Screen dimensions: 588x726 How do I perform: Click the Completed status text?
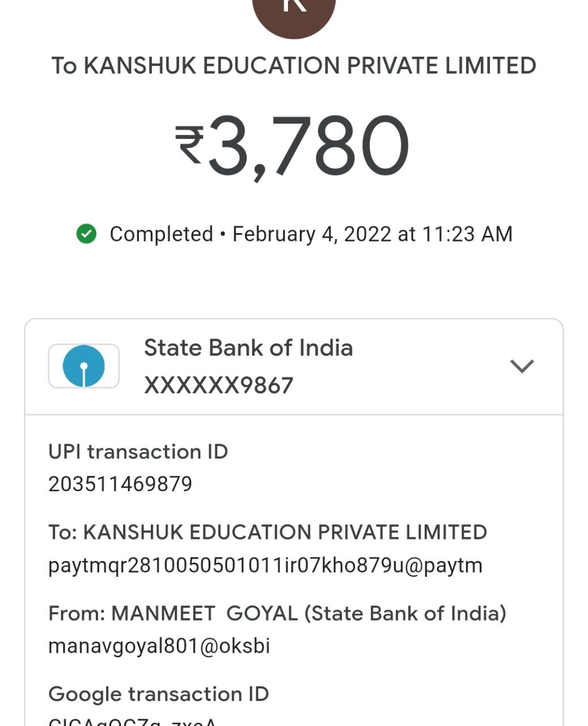coord(161,234)
